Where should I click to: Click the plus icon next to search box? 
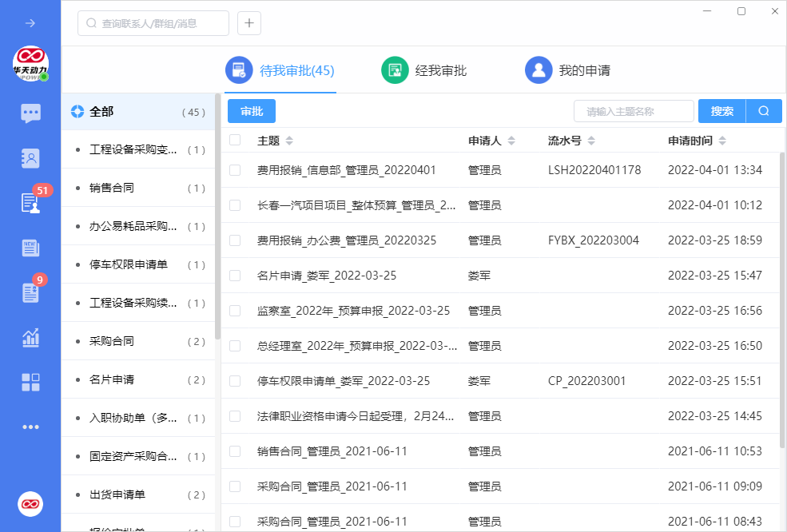(248, 23)
